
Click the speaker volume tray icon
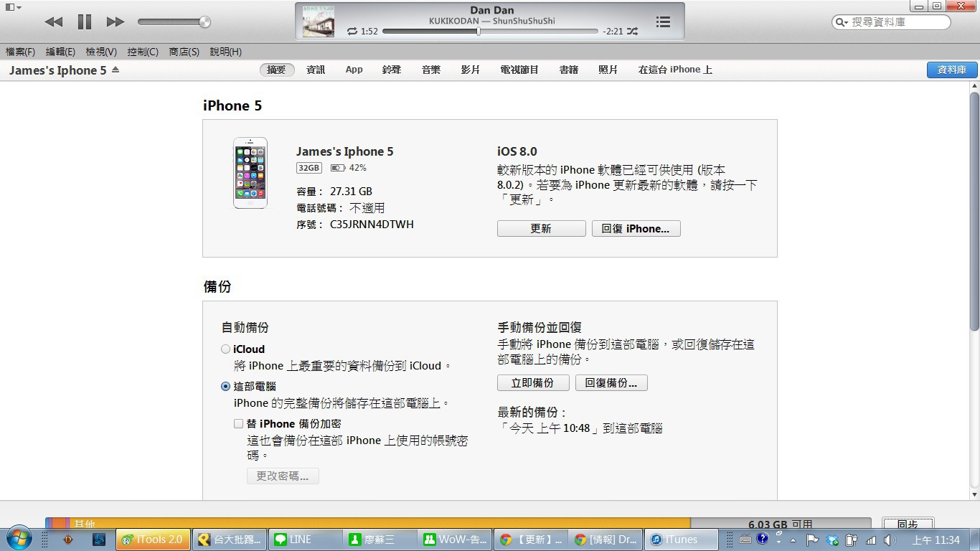pyautogui.click(x=890, y=540)
